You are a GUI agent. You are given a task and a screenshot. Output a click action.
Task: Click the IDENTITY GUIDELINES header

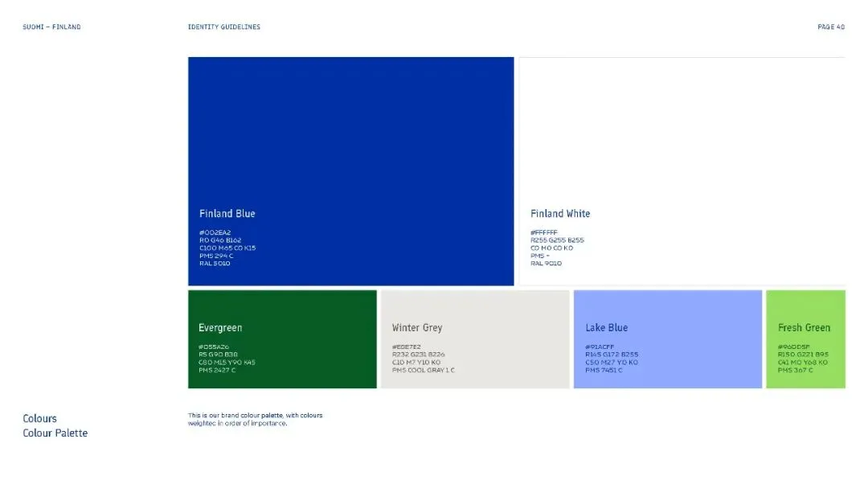[223, 27]
